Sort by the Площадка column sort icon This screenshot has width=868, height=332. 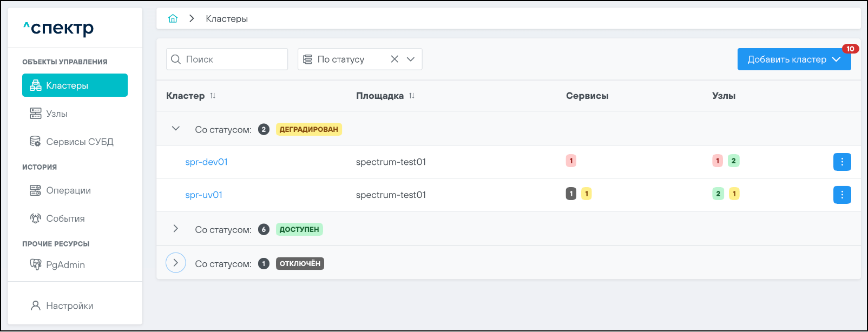(412, 96)
